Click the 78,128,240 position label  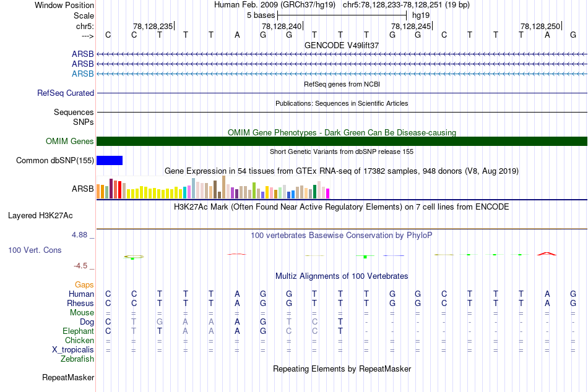282,26
